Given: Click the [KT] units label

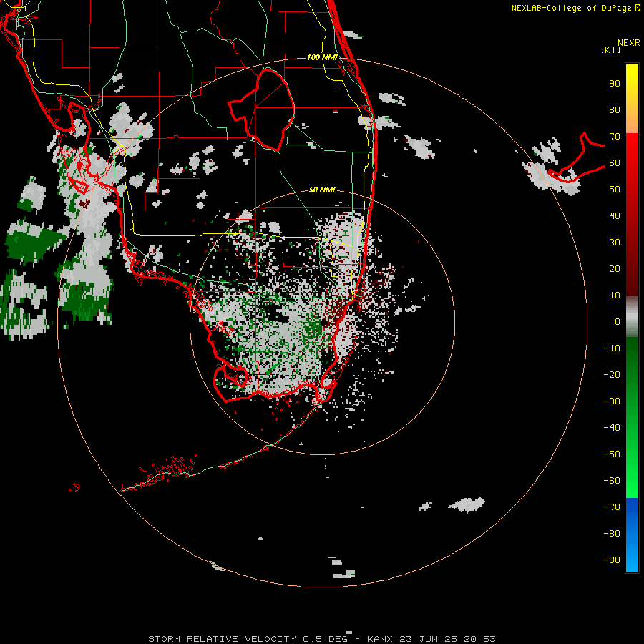Looking at the screenshot, I should point(611,49).
